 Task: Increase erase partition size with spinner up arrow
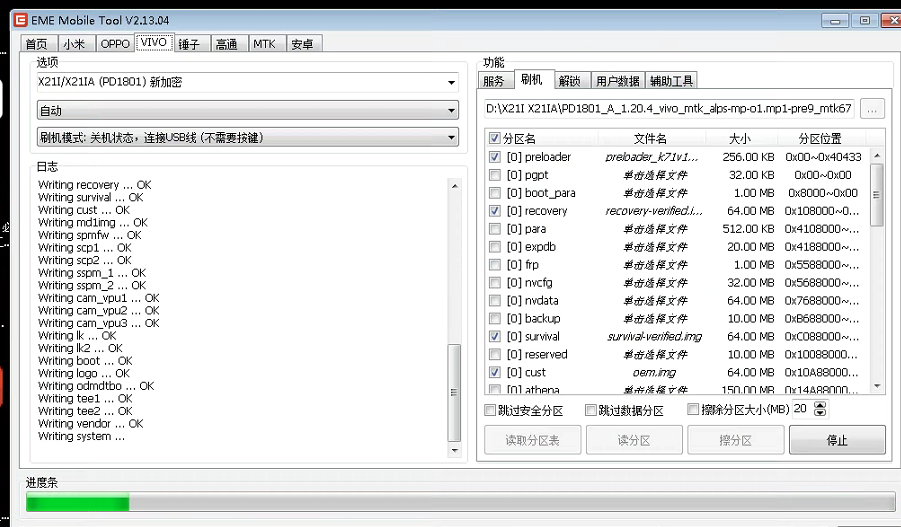[x=821, y=405]
